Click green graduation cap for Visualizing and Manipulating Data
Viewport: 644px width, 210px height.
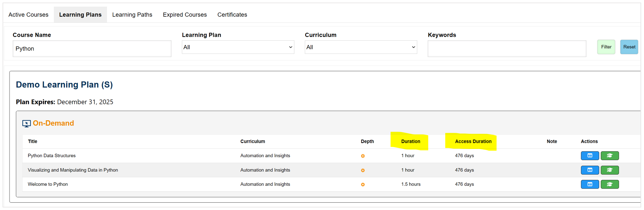610,170
